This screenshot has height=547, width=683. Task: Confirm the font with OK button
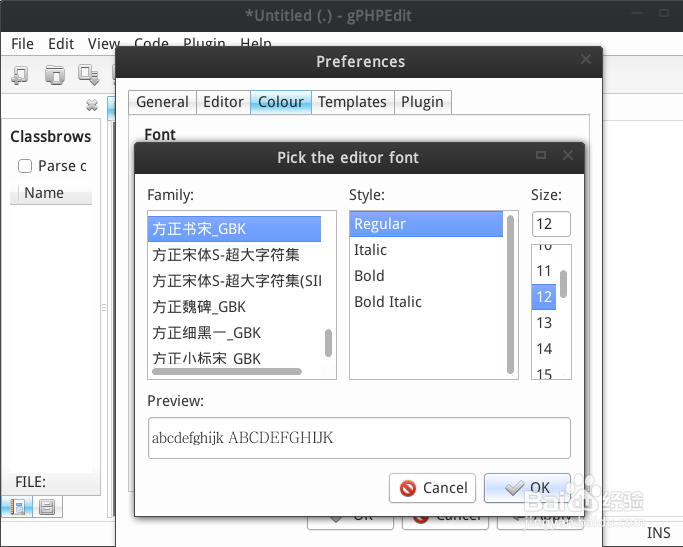[527, 488]
